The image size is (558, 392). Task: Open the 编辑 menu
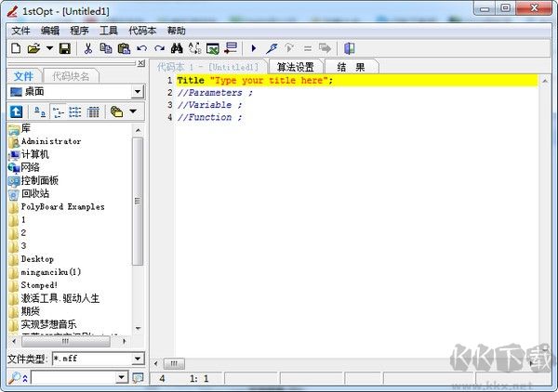coord(50,31)
